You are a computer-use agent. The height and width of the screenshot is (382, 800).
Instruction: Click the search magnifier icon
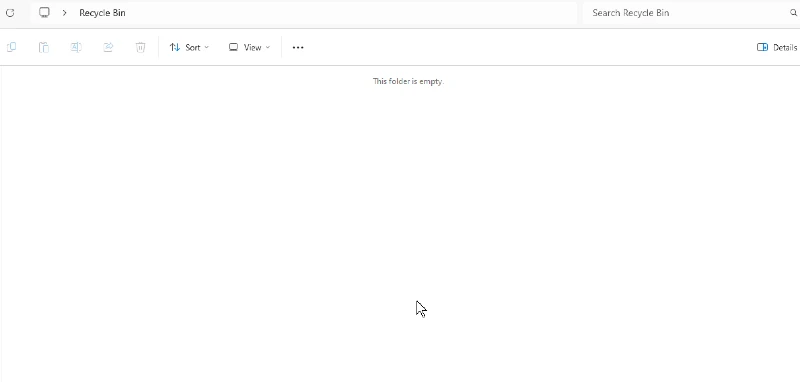tap(793, 13)
